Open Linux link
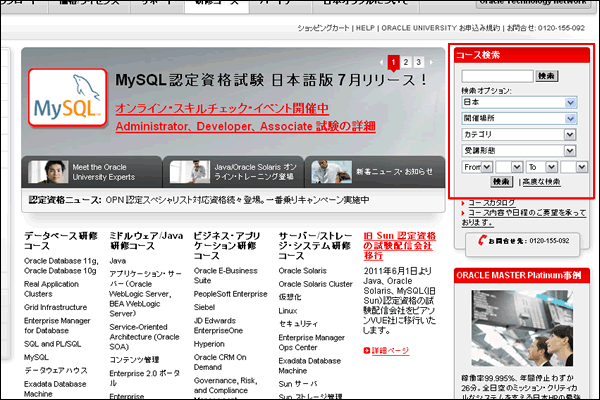The image size is (600, 400). 288,311
